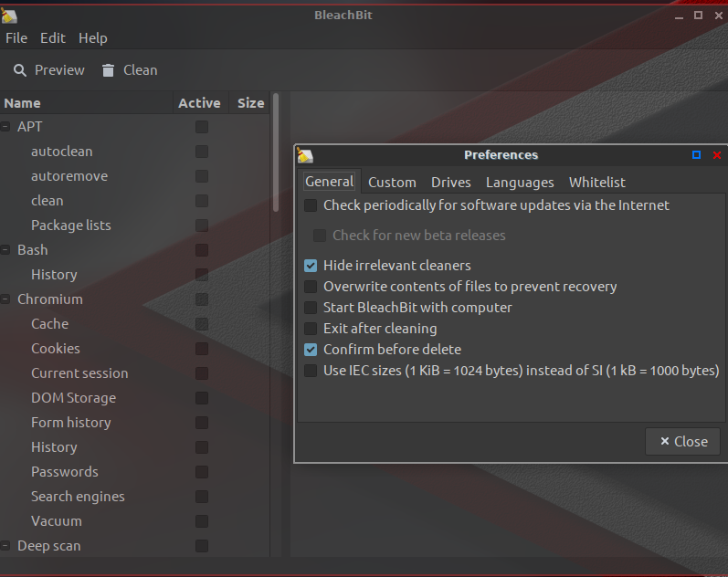Select the Form history row
The image size is (728, 577).
pyautogui.click(x=134, y=423)
